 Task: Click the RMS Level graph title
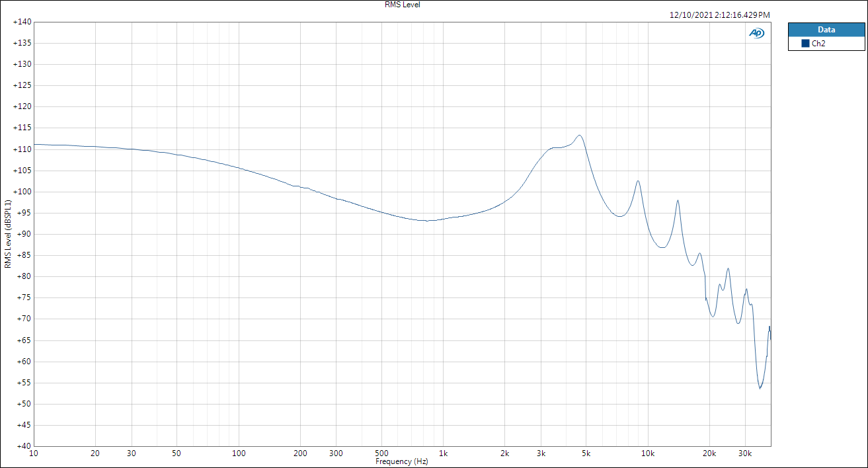(402, 5)
